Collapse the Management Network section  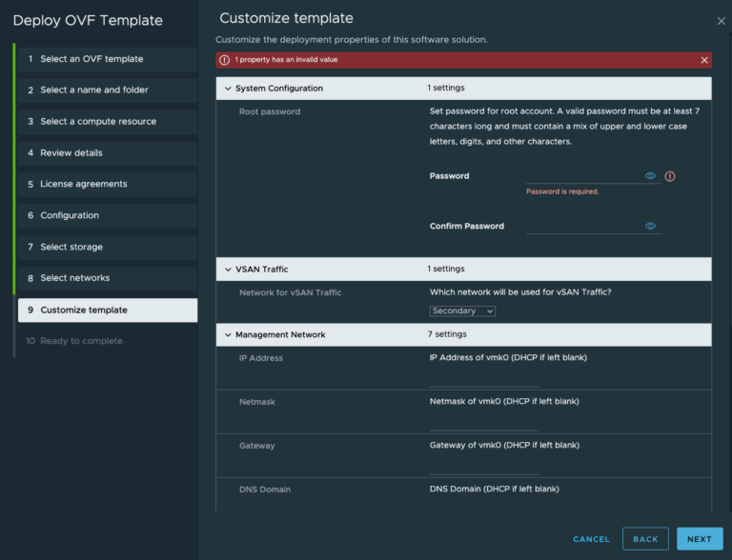[228, 335]
